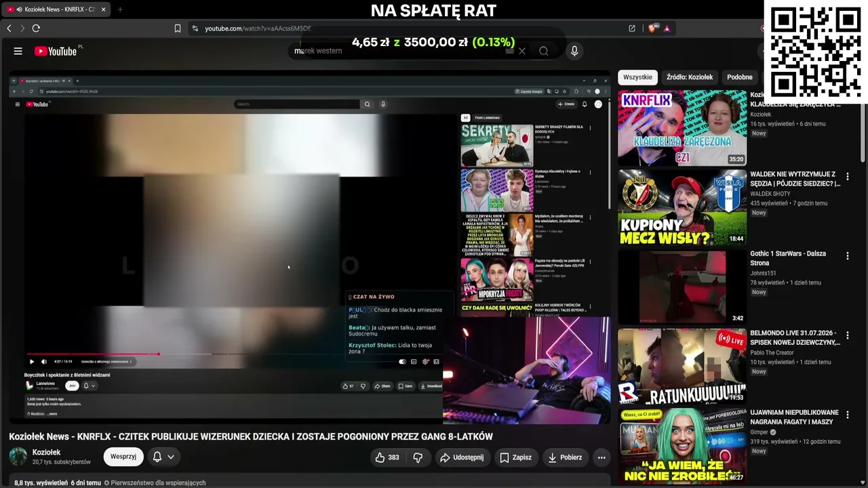Open the Brave Shields lion icon
The height and width of the screenshot is (488, 868).
click(652, 28)
